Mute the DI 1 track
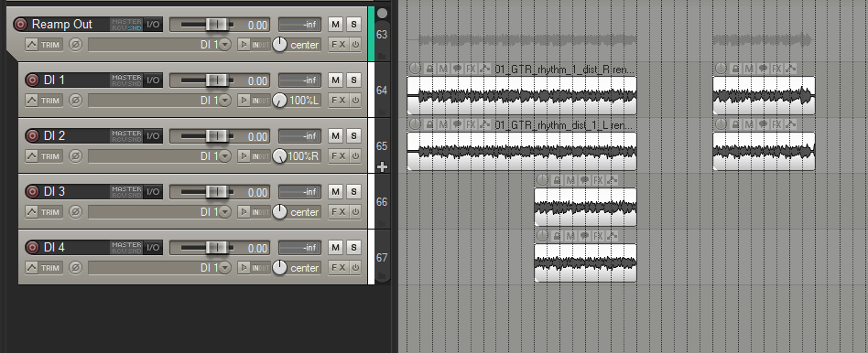 (x=335, y=80)
